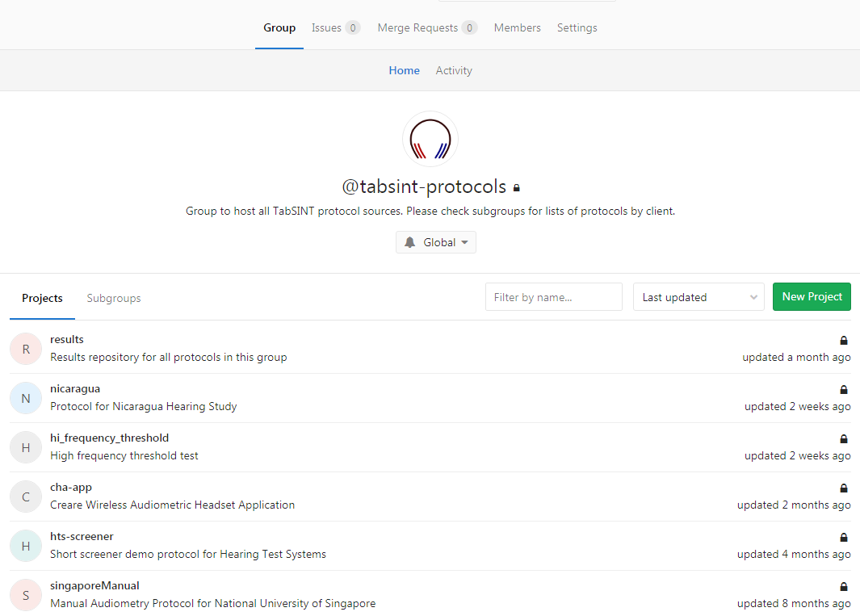Image resolution: width=860 pixels, height=616 pixels.
Task: Click the private lock icon on results row
Action: pyautogui.click(x=844, y=341)
